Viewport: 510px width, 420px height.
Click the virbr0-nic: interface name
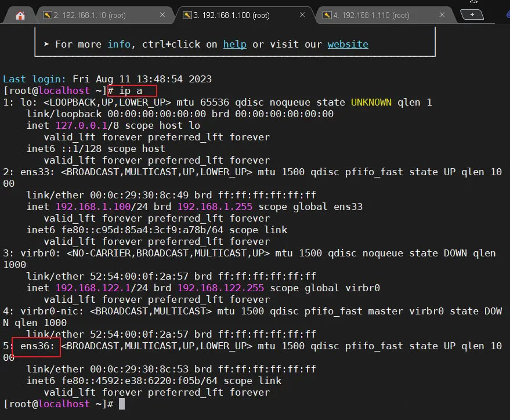coord(52,311)
